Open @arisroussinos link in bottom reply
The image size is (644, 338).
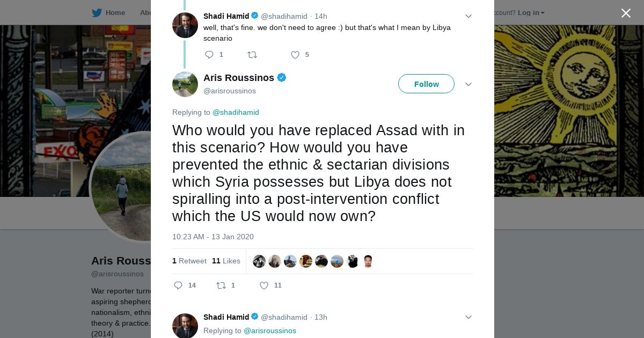click(269, 330)
